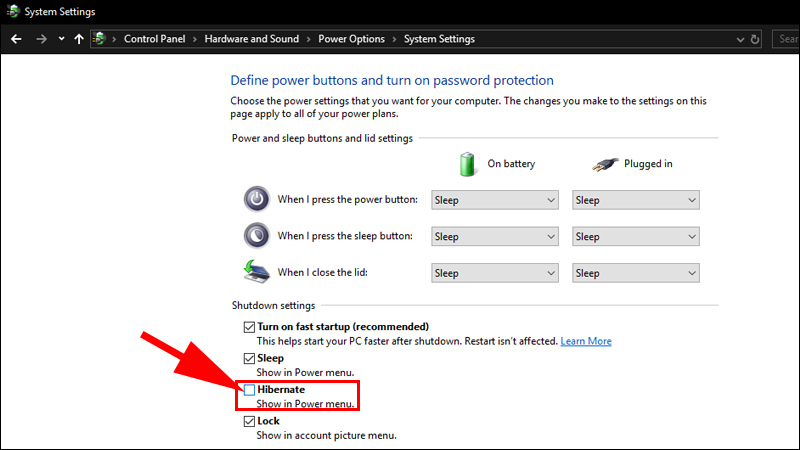800x450 pixels.
Task: Open sleep button Plugged in dropdown
Action: pyautogui.click(x=635, y=237)
